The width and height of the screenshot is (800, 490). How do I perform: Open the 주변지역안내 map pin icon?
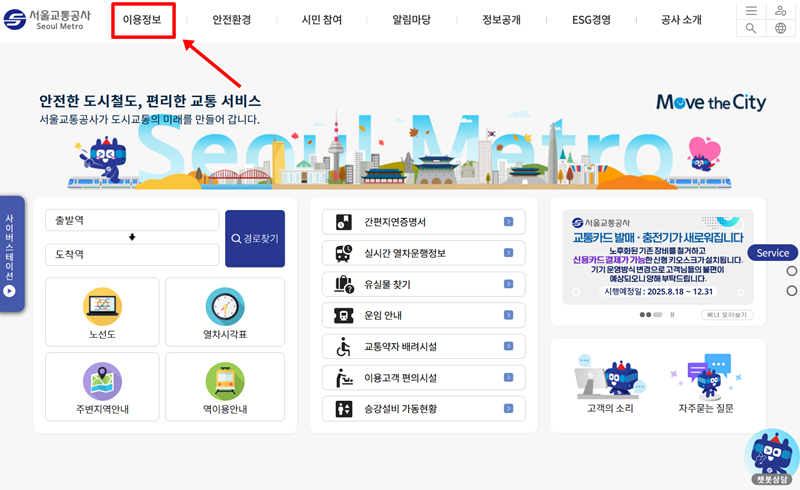[x=102, y=381]
